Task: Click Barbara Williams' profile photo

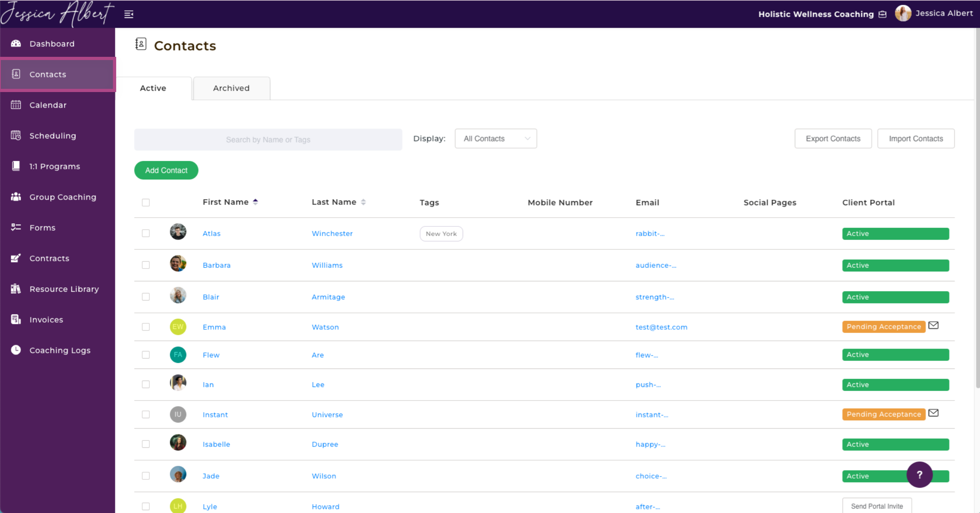Action: [x=178, y=263]
